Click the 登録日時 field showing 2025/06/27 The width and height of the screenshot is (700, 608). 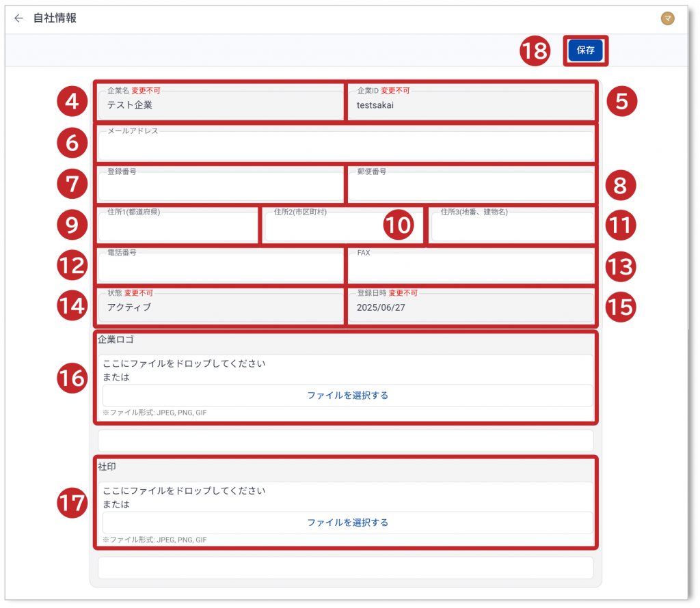[x=470, y=307]
